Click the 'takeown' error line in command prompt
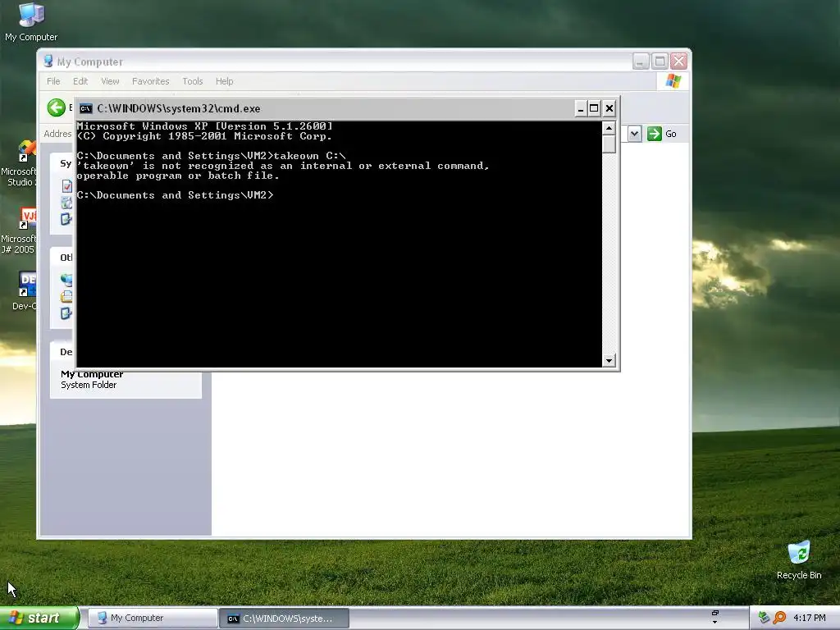The height and width of the screenshot is (630, 840). tap(283, 166)
